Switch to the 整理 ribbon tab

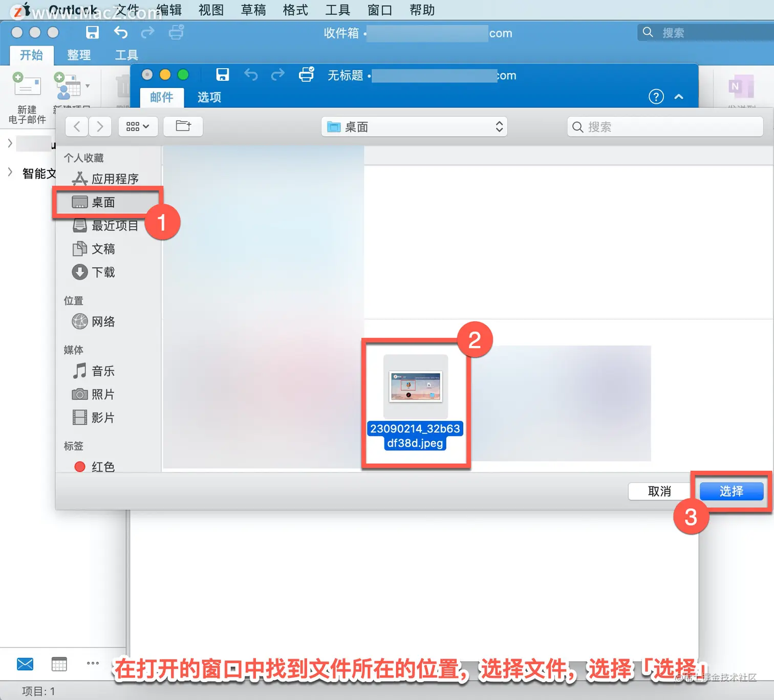pos(79,55)
